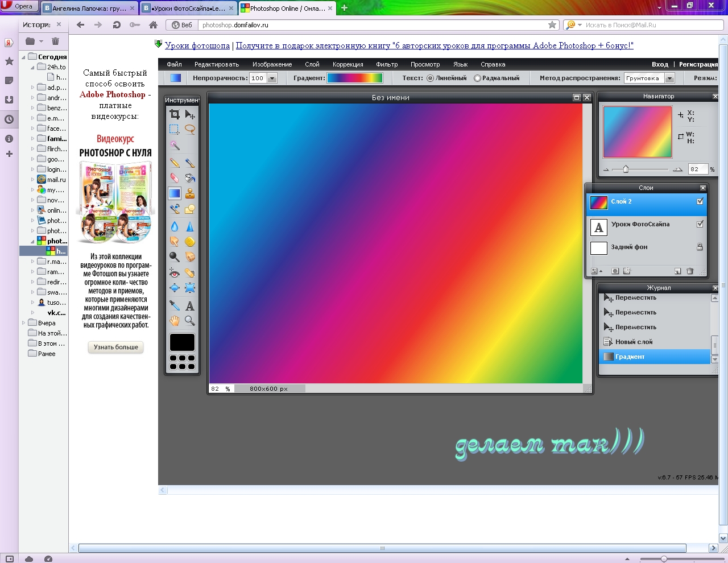Select the Pencil tool
The image size is (728, 563).
coord(175,163)
